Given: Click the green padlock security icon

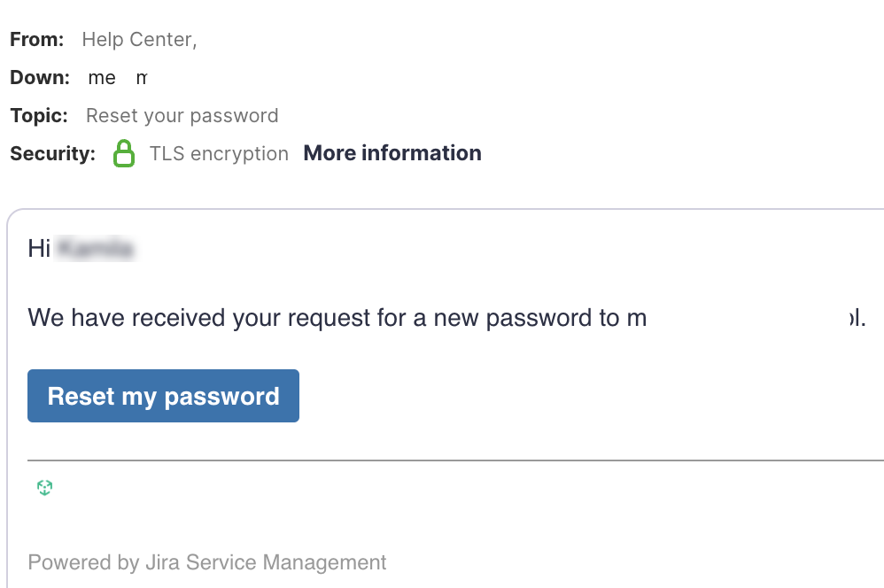Looking at the screenshot, I should click(124, 154).
